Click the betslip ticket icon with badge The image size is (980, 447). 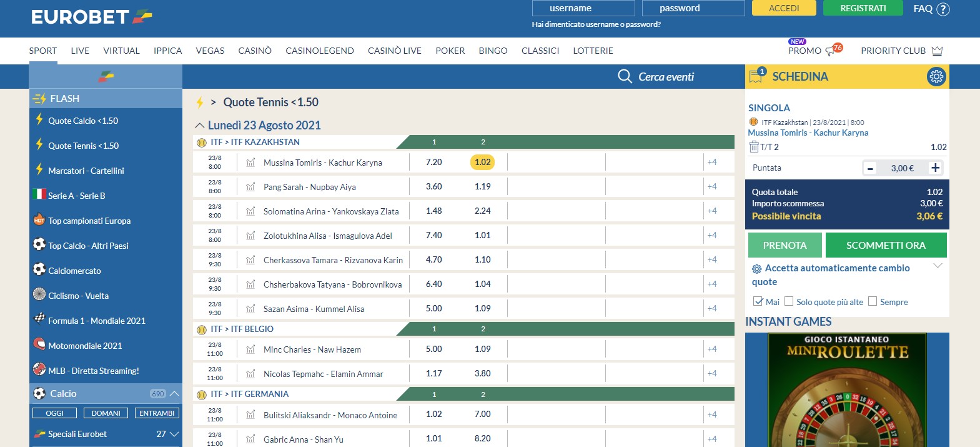click(x=757, y=76)
